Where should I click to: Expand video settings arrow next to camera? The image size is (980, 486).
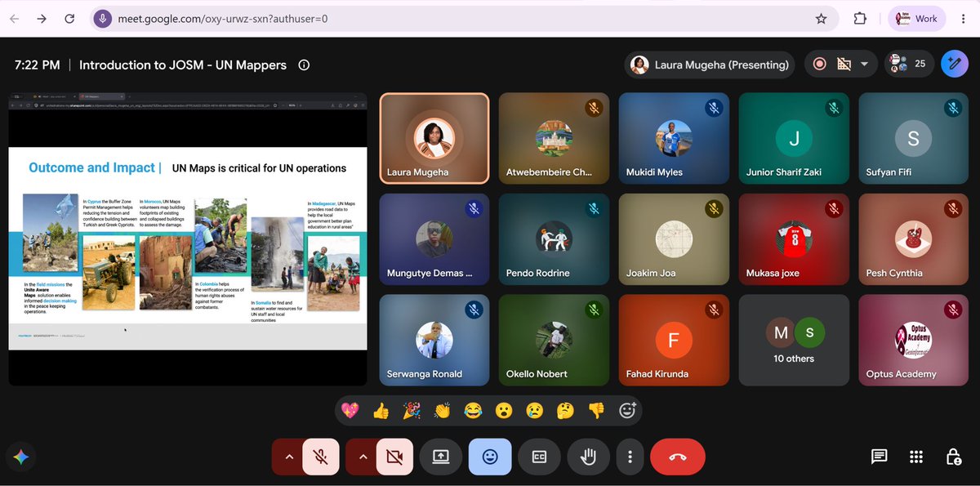click(x=363, y=457)
